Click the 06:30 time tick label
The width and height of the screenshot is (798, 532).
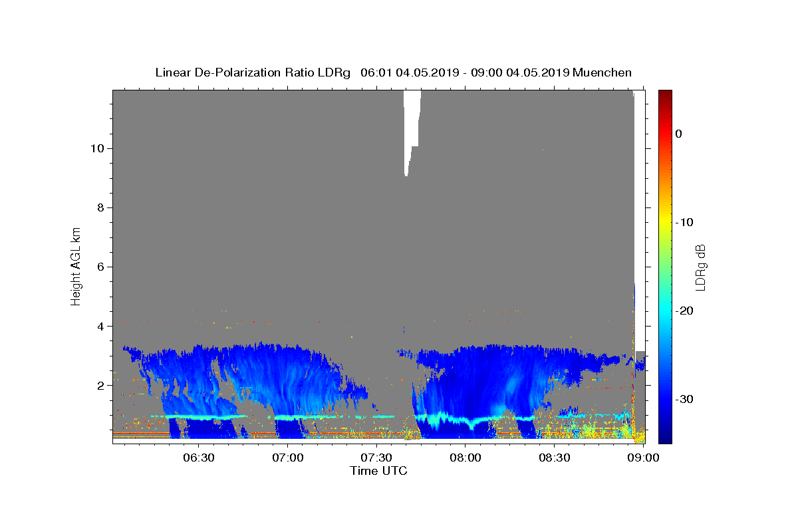pyautogui.click(x=198, y=458)
